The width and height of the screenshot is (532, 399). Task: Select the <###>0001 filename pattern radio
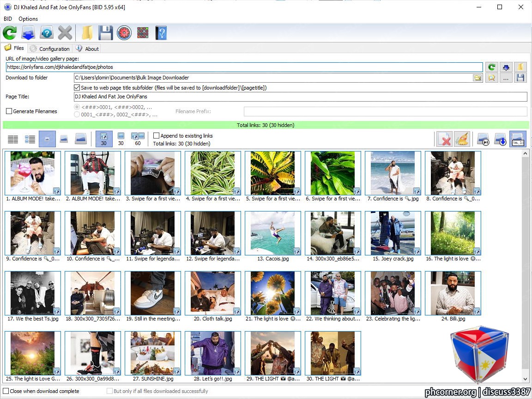tap(77, 107)
